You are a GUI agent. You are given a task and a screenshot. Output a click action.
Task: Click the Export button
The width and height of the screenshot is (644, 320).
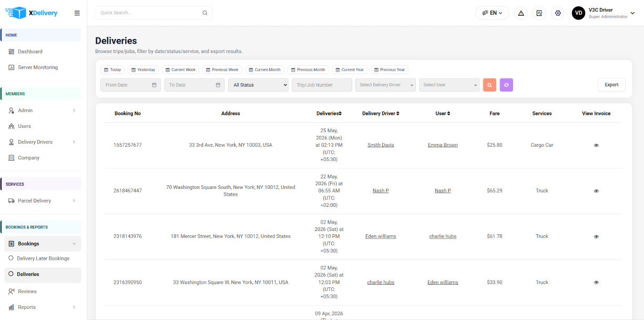pos(611,85)
